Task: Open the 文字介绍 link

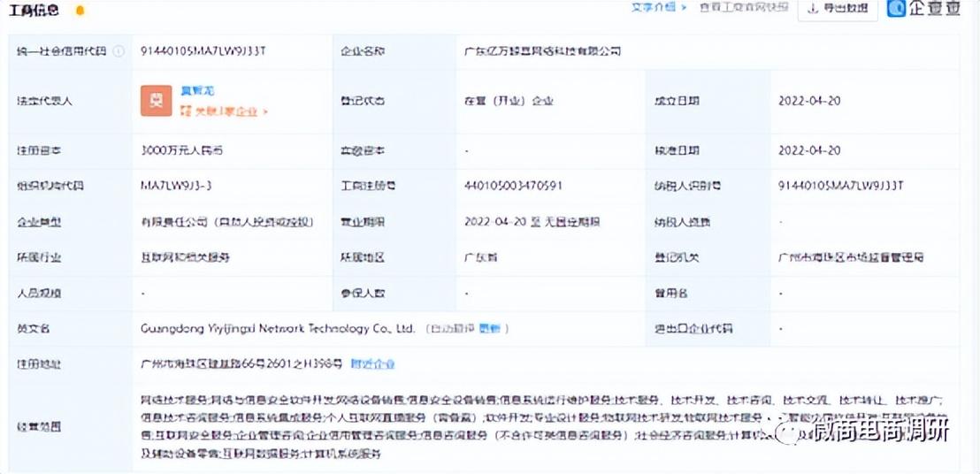Action: tap(654, 7)
